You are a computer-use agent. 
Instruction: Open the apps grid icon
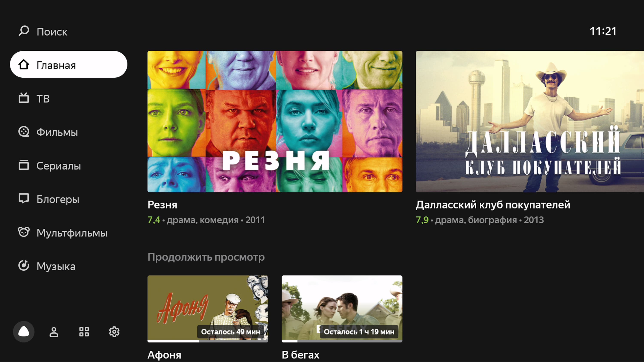(84, 332)
